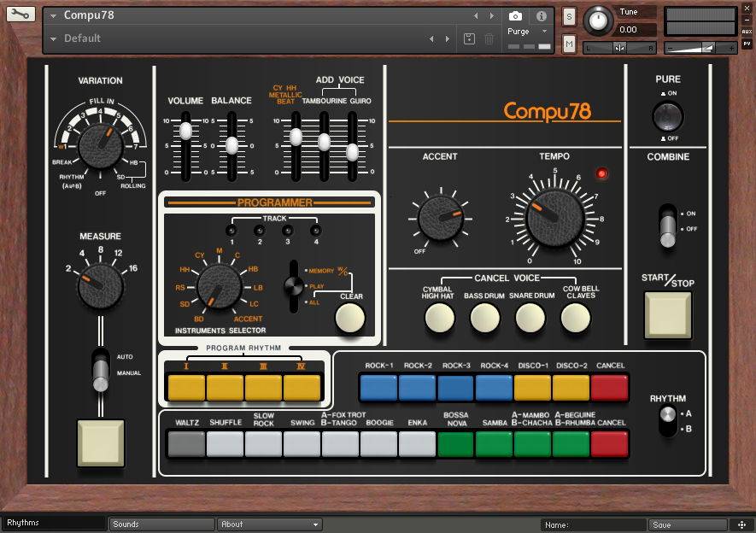Image resolution: width=756 pixels, height=533 pixels.
Task: Switch to the Rhythms tab
Action: (x=53, y=523)
